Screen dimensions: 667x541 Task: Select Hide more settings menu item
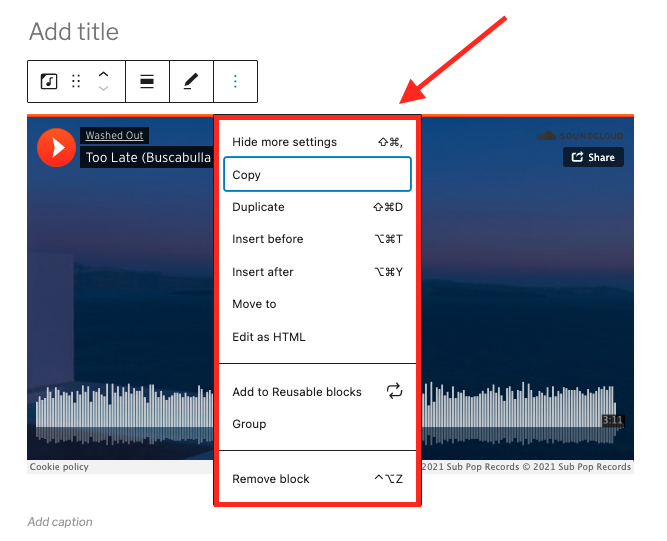pos(317,142)
